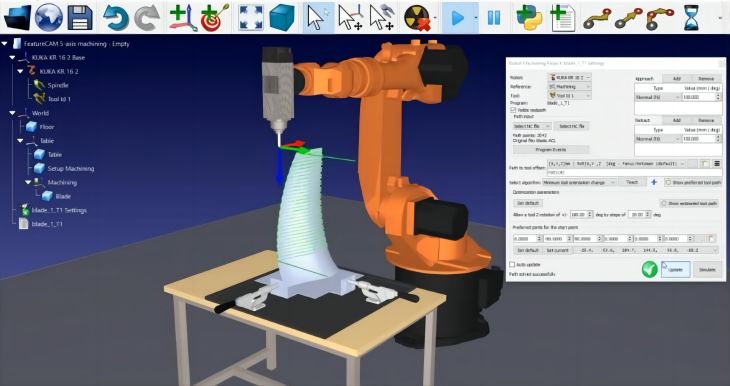The width and height of the screenshot is (730, 386).
Task: Start simulation with the play button
Action: 457,18
